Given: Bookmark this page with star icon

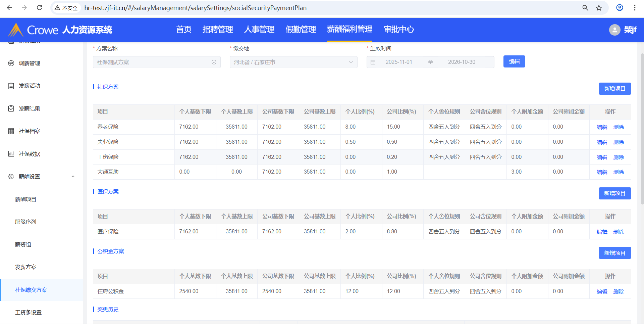Looking at the screenshot, I should coord(599,8).
